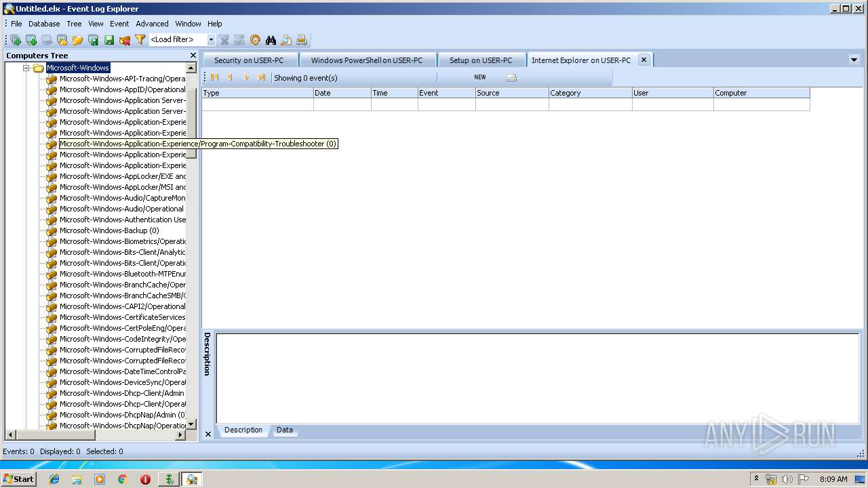This screenshot has width=868, height=488.
Task: Select Microsoft-Windows-Audio/Operational log
Action: click(121, 209)
